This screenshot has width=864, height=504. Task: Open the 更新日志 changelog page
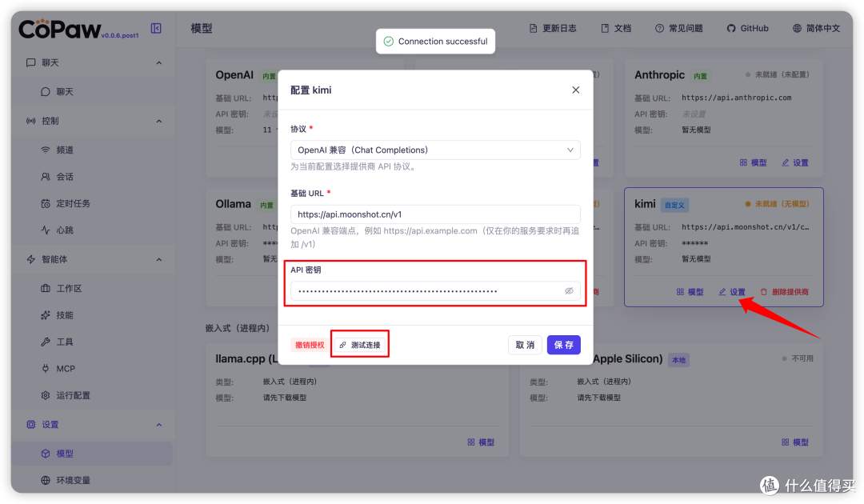pyautogui.click(x=553, y=28)
